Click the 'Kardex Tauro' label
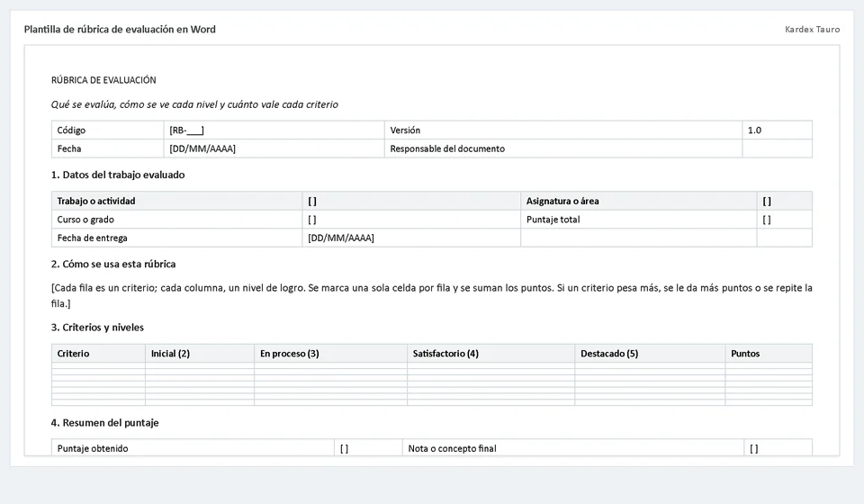This screenshot has width=864, height=504. point(812,29)
